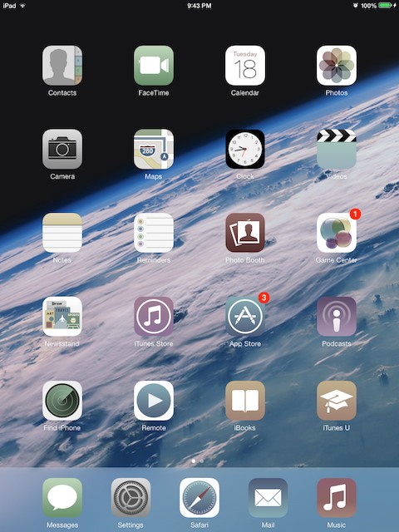Launch Find iPhone
Screen dimensions: 399x532
pos(62,401)
